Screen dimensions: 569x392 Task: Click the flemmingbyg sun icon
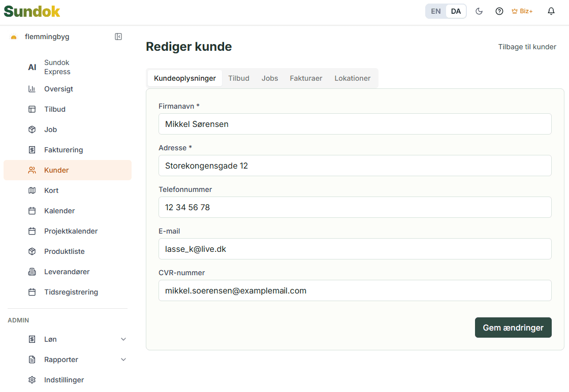[x=14, y=37]
